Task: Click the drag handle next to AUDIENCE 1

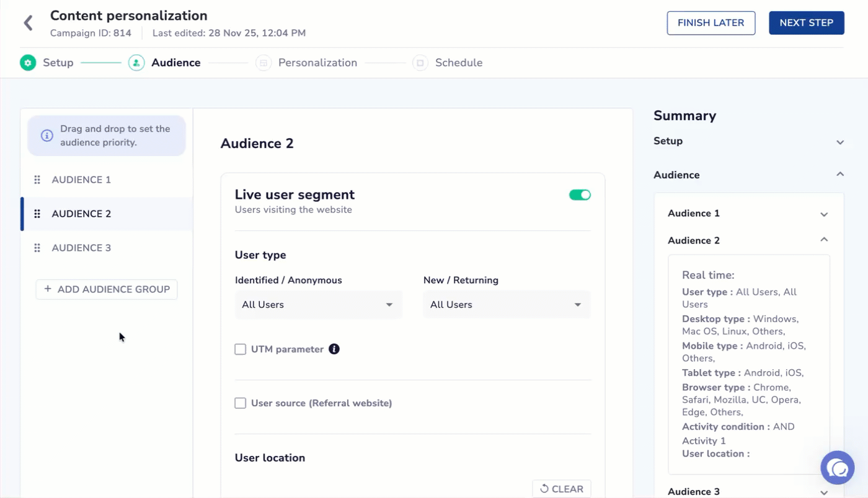Action: [x=37, y=179]
